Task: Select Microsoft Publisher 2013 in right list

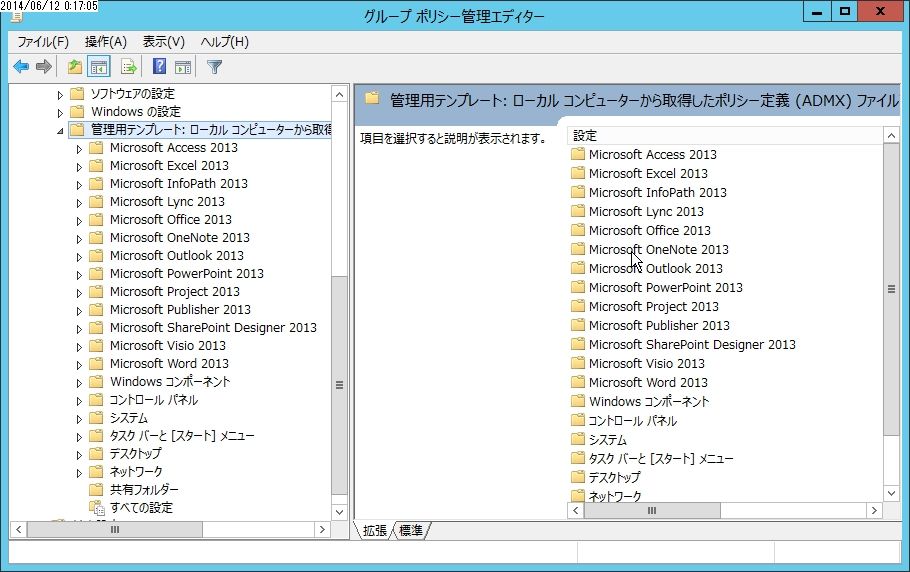Action: (659, 325)
